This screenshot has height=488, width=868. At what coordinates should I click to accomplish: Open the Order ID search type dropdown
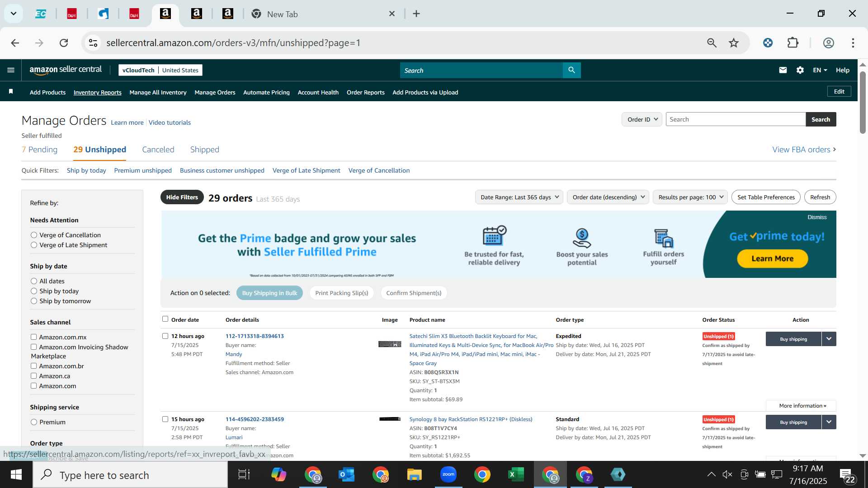(642, 119)
